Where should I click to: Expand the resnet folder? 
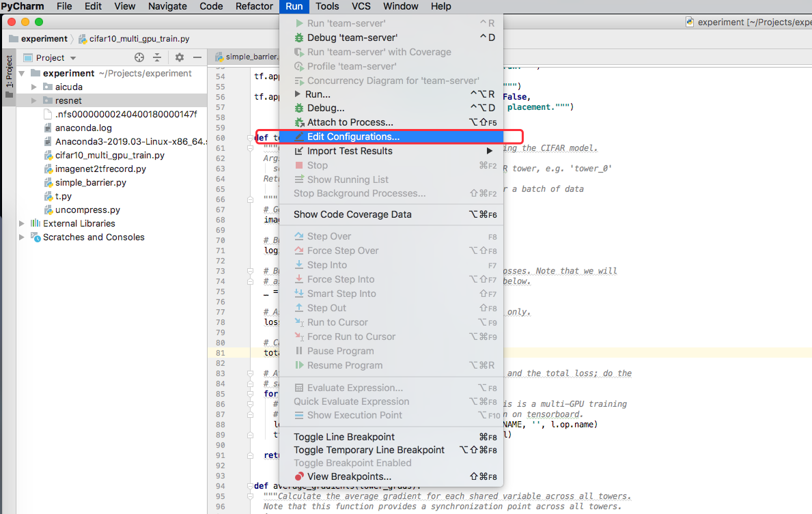click(x=35, y=100)
